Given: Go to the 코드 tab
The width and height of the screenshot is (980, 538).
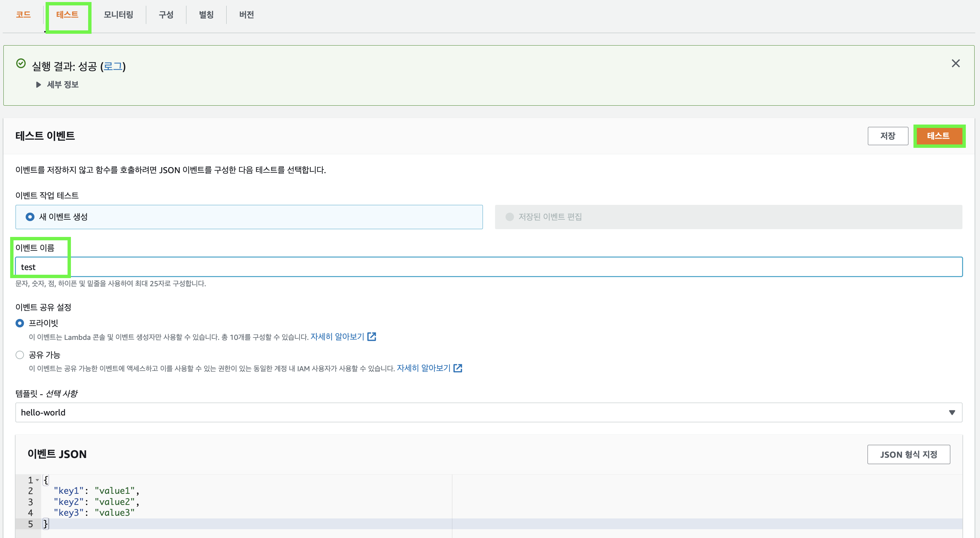Looking at the screenshot, I should (23, 15).
